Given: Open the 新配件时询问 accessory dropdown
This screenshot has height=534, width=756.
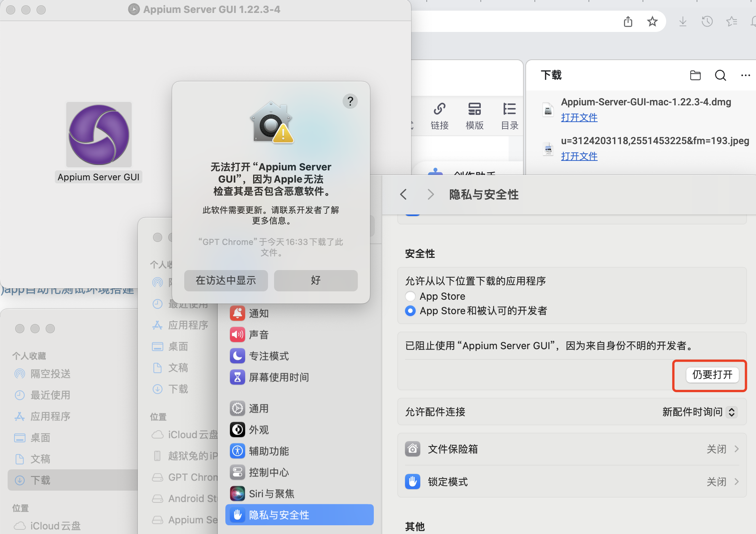Looking at the screenshot, I should pos(699,412).
